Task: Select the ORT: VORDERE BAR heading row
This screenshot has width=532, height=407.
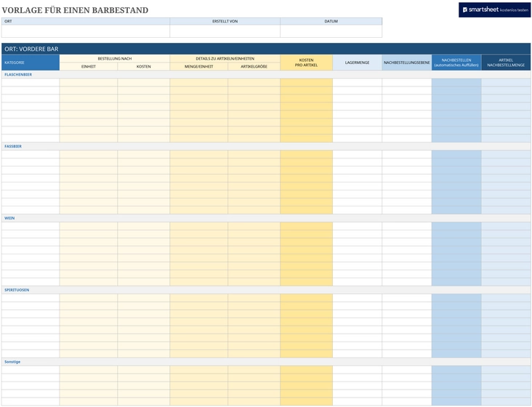Action: (x=266, y=49)
